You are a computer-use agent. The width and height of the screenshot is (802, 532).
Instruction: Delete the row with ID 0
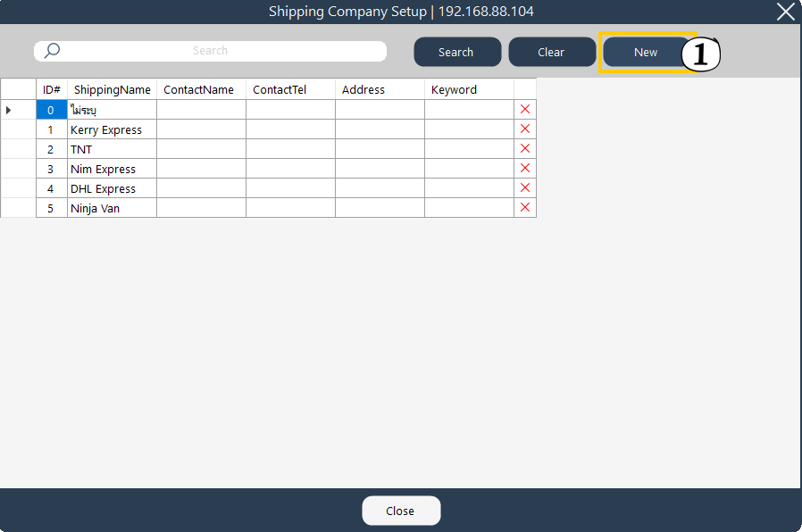click(x=525, y=110)
